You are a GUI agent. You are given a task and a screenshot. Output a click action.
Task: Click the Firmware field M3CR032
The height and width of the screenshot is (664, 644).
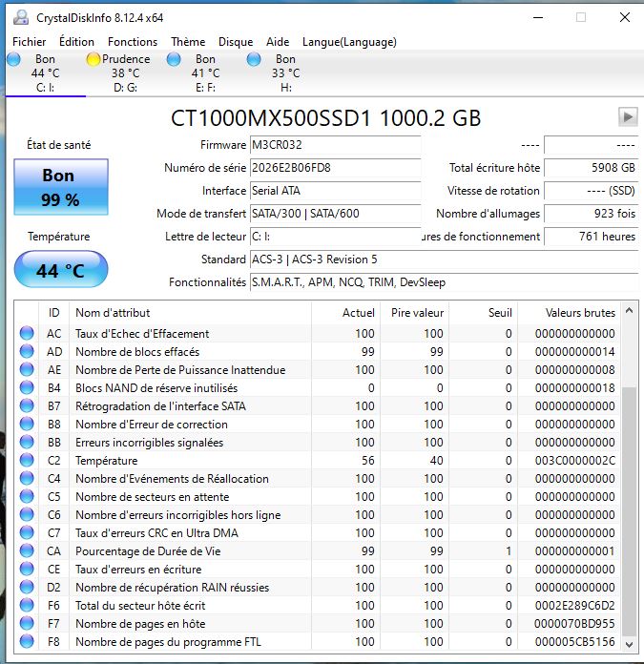335,145
